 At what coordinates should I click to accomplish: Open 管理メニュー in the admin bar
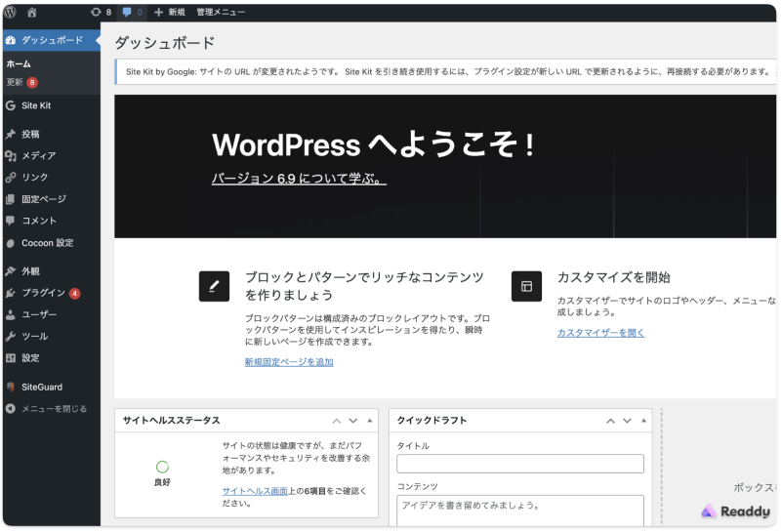coord(221,12)
